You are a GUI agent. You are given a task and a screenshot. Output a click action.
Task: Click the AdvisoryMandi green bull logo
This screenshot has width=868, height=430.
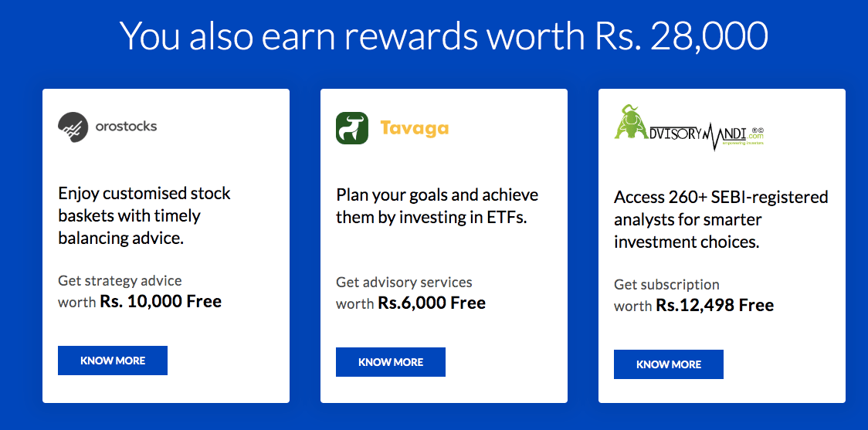point(632,124)
